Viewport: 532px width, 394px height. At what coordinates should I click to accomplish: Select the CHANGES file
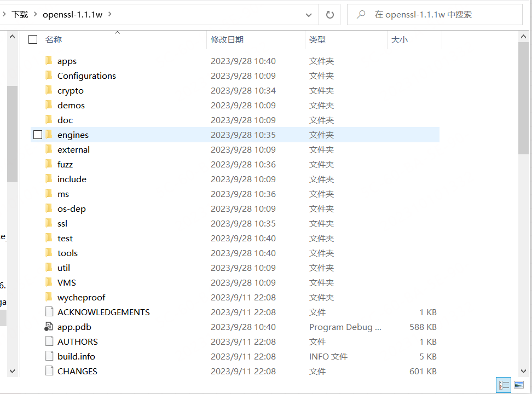pos(77,371)
